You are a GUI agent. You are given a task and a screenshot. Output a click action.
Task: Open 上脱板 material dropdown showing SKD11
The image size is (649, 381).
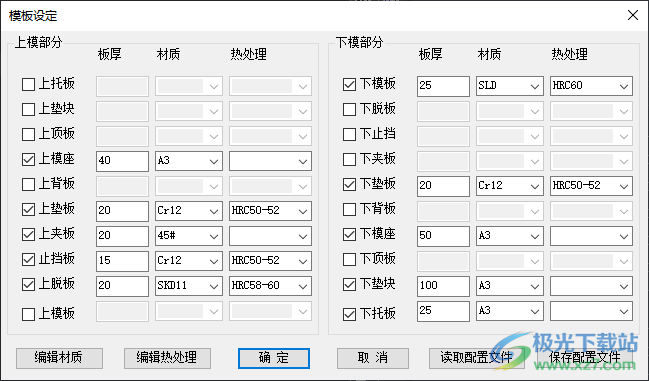click(x=189, y=286)
